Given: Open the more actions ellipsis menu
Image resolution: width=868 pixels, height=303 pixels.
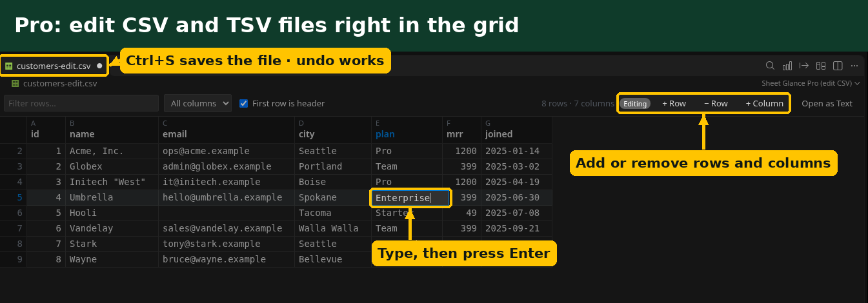Looking at the screenshot, I should pos(854,66).
